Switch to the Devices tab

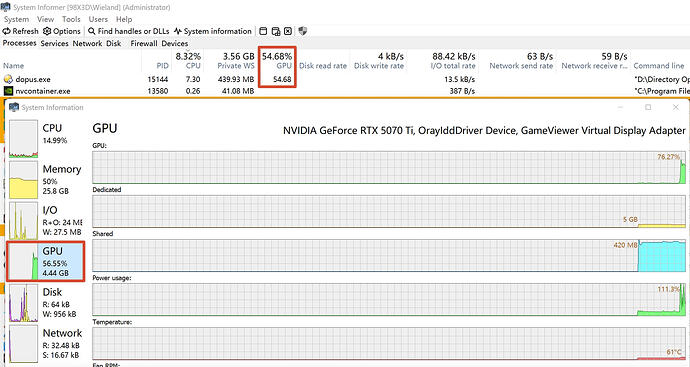coord(175,44)
